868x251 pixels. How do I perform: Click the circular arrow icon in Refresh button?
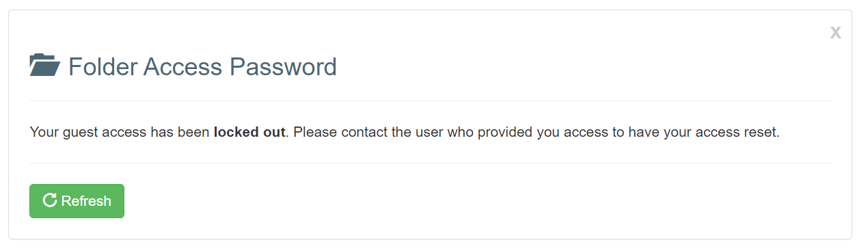(x=49, y=200)
